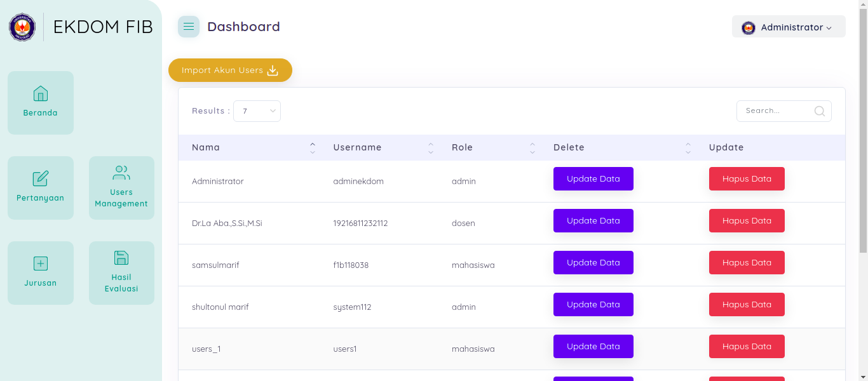Click the Users Management people icon
This screenshot has width=868, height=381.
pos(121,172)
